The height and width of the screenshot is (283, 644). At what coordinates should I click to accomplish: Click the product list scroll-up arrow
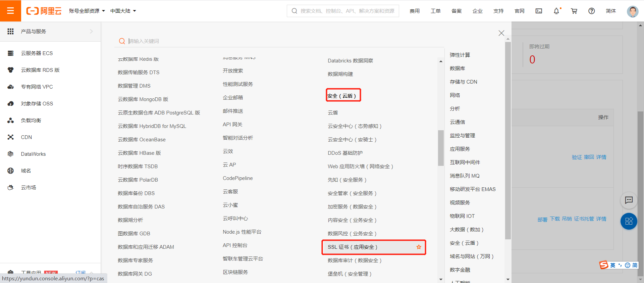[441, 61]
